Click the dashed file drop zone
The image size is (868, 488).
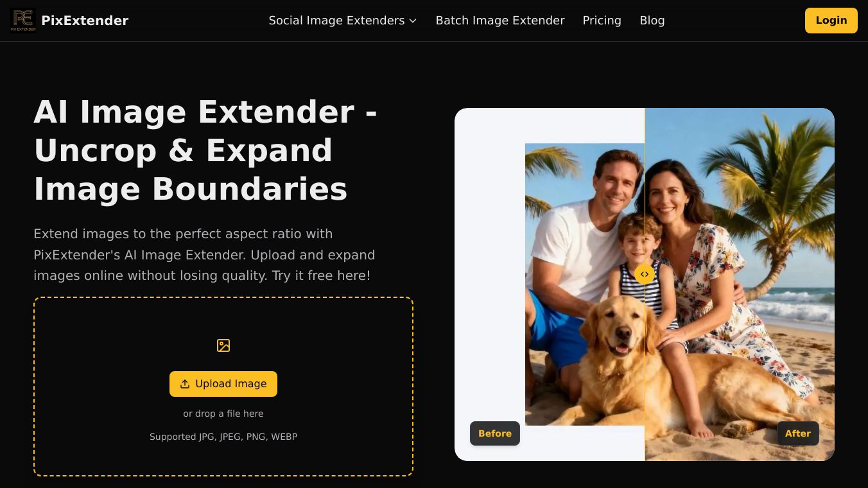[x=223, y=387]
